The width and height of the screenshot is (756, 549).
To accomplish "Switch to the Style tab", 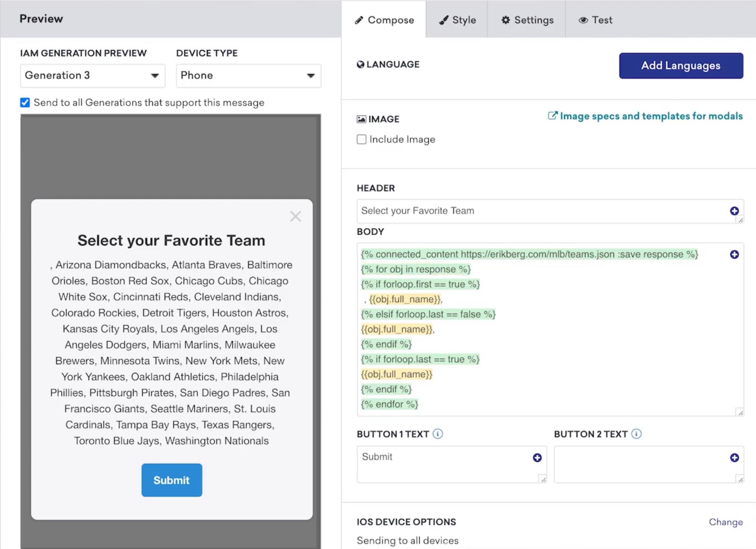I will coord(457,20).
